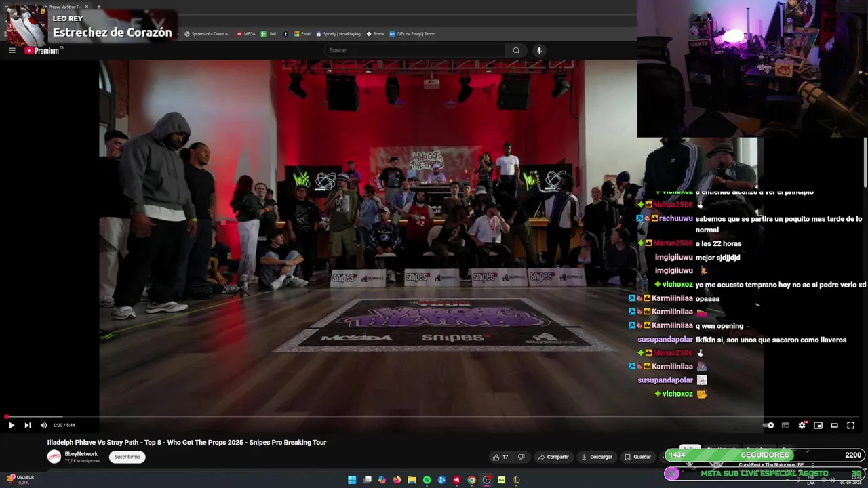
Task: Open Spotify from the taskbar
Action: (x=427, y=480)
